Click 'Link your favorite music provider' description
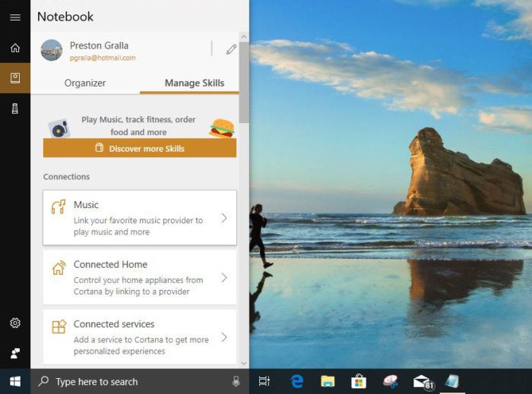 (138, 226)
